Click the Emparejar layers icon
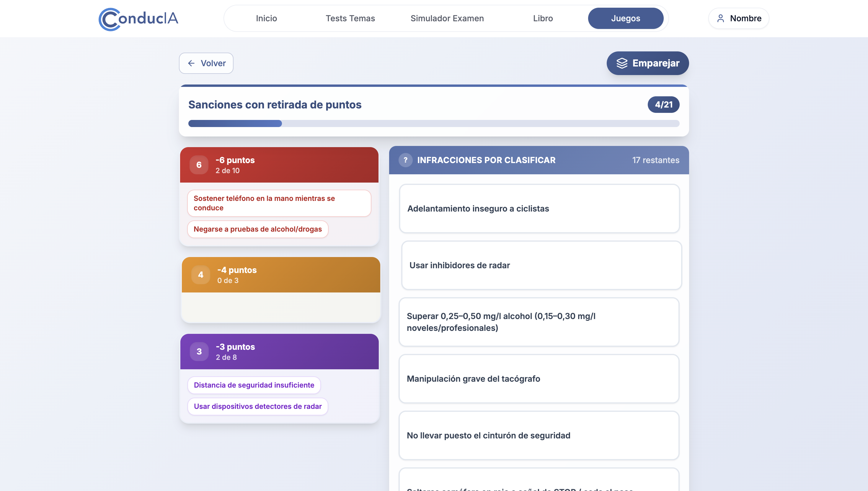Viewport: 868px width, 491px height. [x=622, y=63]
